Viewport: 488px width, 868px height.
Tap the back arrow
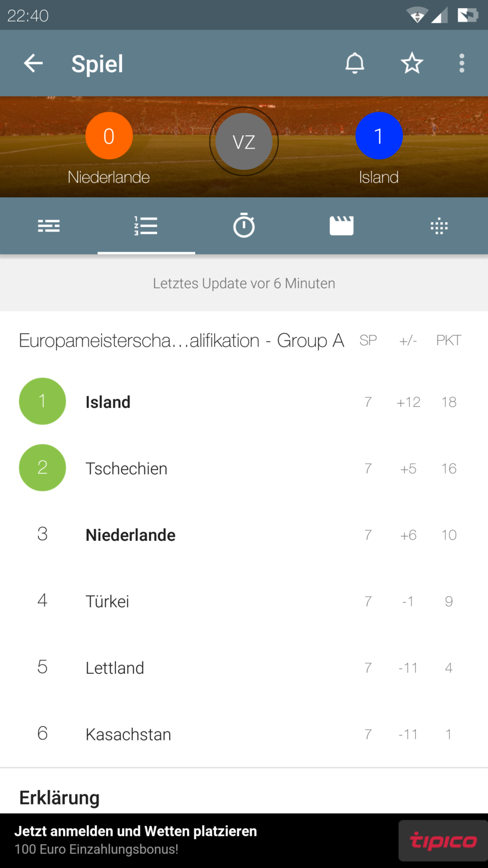[x=33, y=63]
